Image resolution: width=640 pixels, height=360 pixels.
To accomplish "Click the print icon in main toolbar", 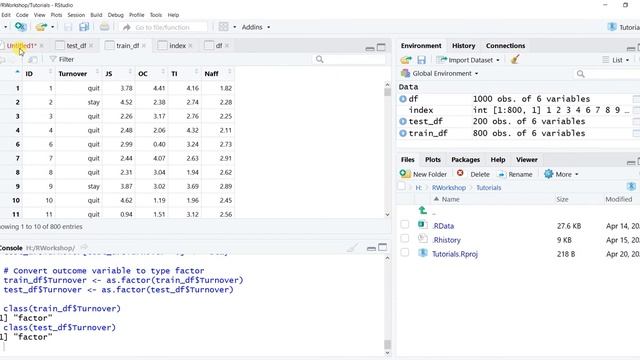I will coord(104,27).
